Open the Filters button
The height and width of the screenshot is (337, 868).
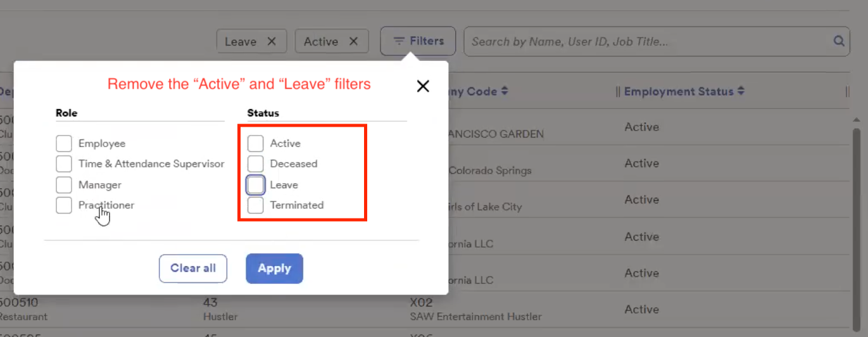[418, 41]
